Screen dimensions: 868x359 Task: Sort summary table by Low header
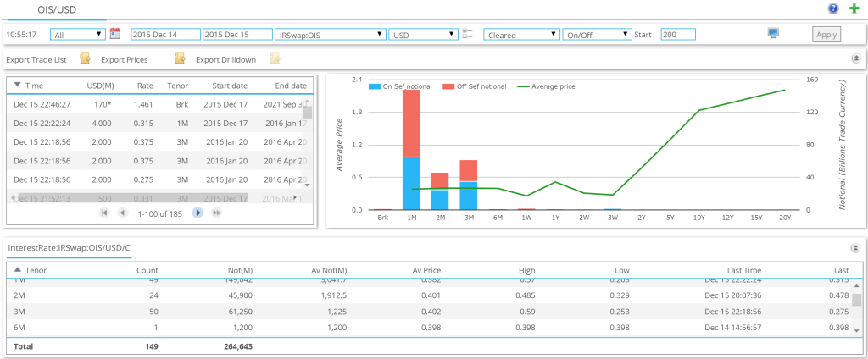coord(622,270)
